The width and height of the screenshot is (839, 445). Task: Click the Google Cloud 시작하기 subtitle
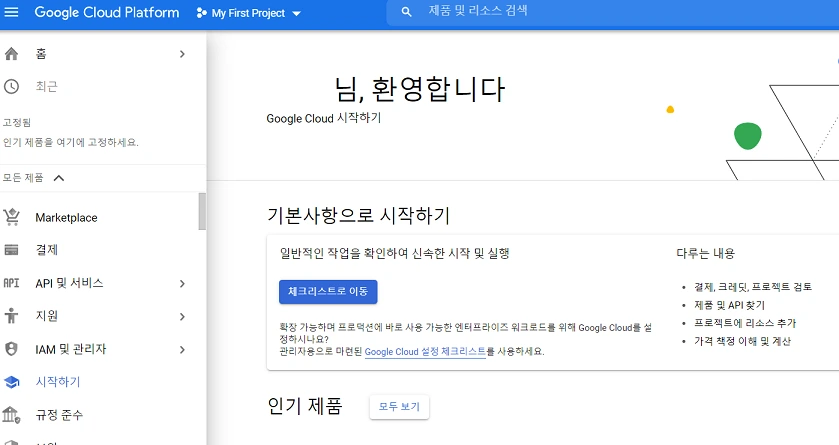click(x=324, y=118)
